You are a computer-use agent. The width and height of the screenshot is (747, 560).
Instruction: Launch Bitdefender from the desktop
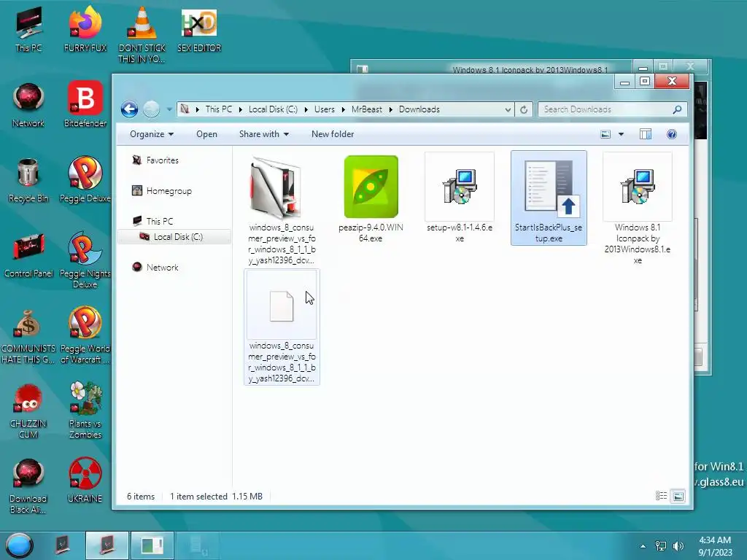(85, 104)
